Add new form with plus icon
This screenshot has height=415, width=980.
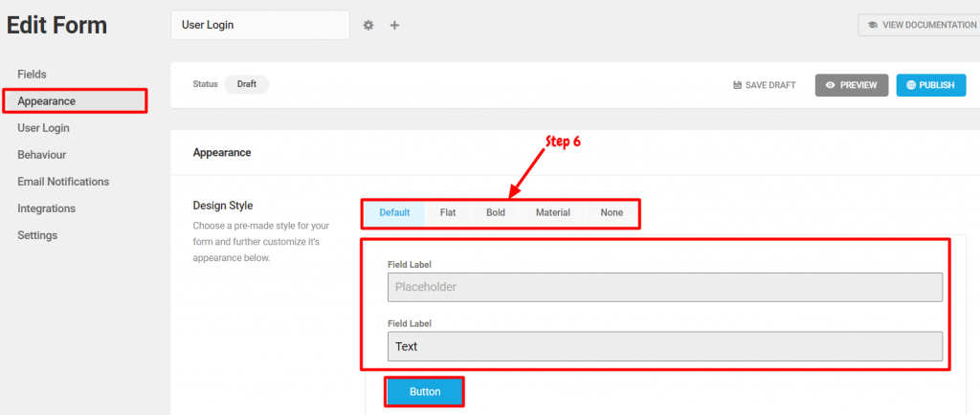(x=394, y=25)
